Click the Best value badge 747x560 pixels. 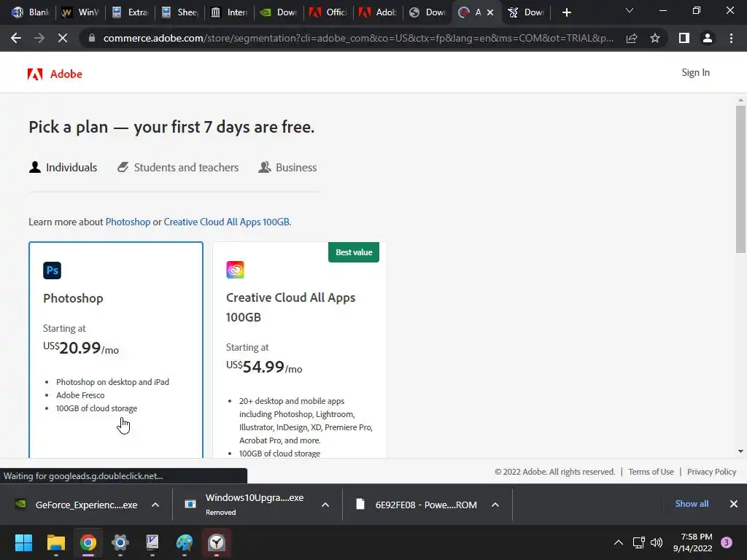(x=354, y=252)
